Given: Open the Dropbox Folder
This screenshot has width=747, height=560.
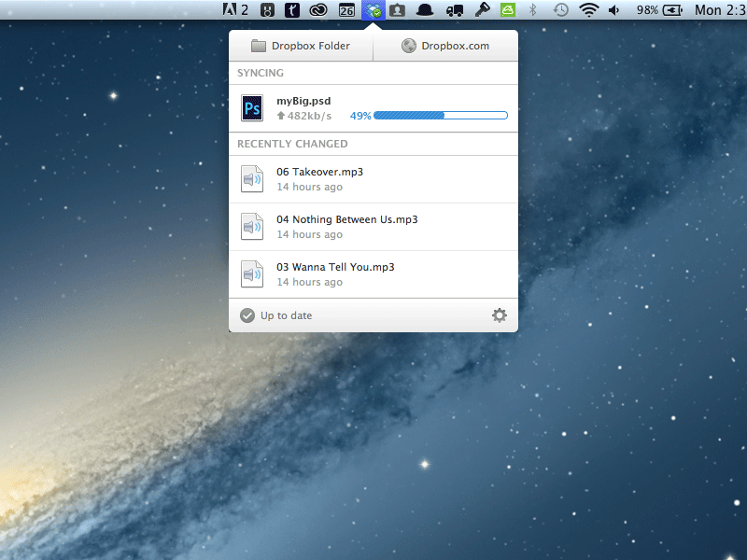Looking at the screenshot, I should (301, 46).
